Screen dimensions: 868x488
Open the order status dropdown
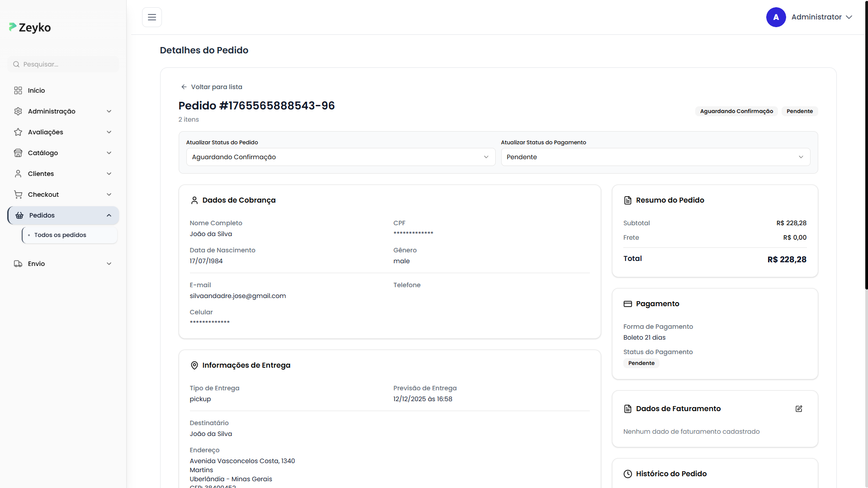[341, 157]
